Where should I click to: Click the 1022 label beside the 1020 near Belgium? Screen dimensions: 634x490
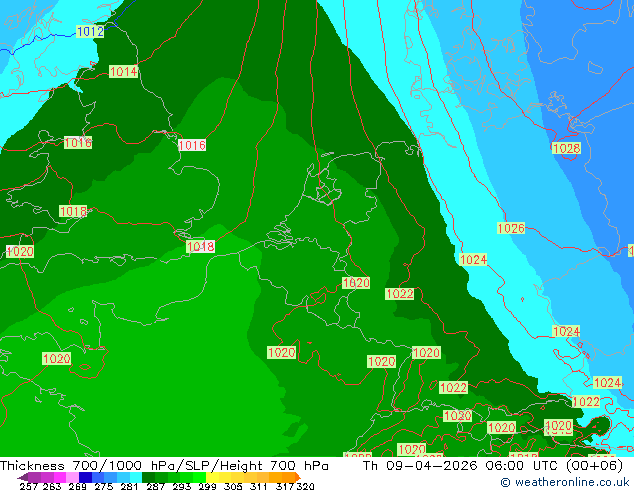[x=399, y=294]
